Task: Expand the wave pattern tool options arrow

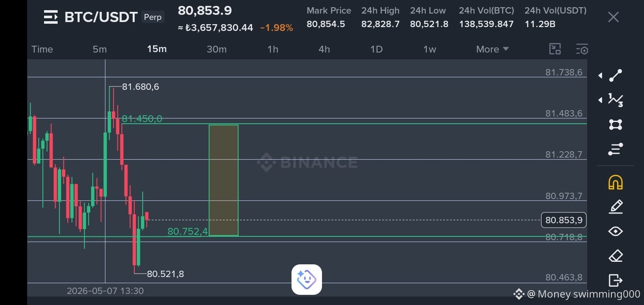Action: coord(600,100)
